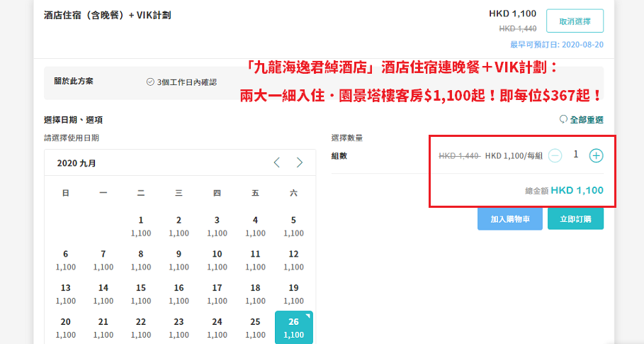Choose the 19th of September
The width and height of the screenshot is (644, 344).
pos(293,294)
